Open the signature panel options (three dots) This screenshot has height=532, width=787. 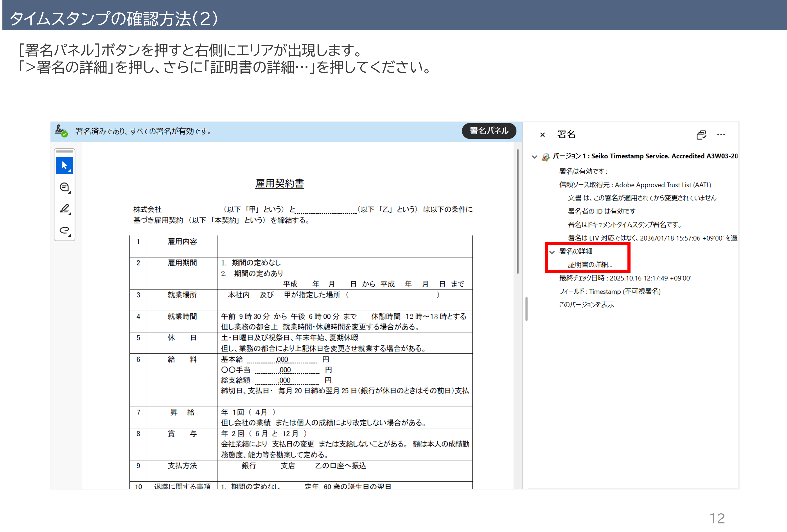click(x=721, y=135)
